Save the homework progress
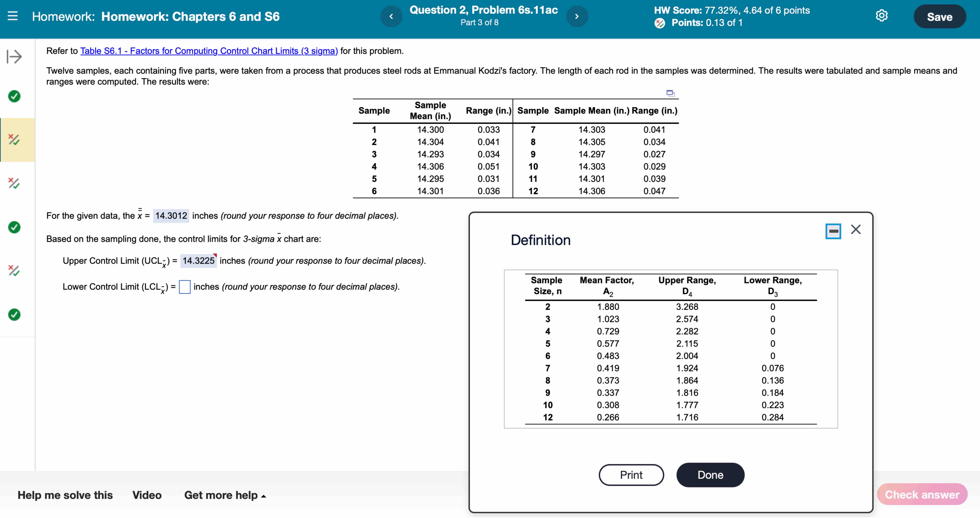 click(x=939, y=16)
